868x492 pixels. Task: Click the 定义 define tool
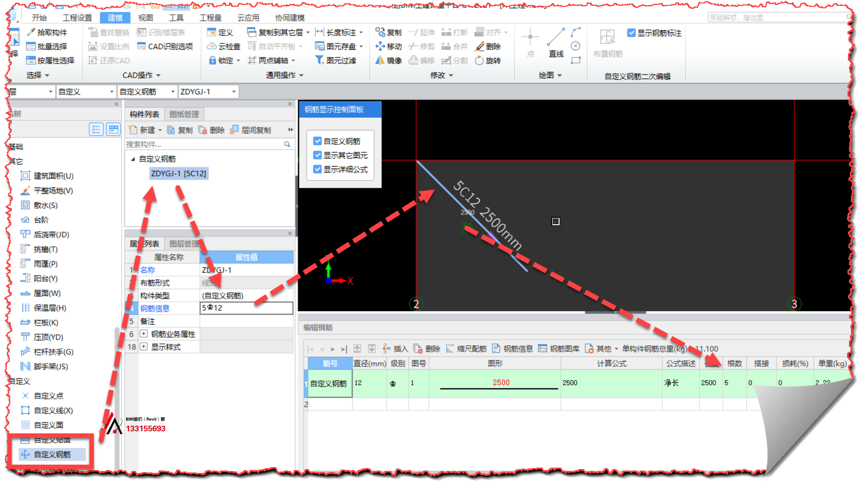(x=220, y=32)
